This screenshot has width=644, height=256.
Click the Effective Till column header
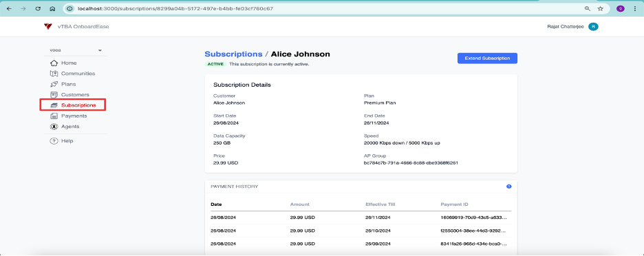(x=380, y=204)
